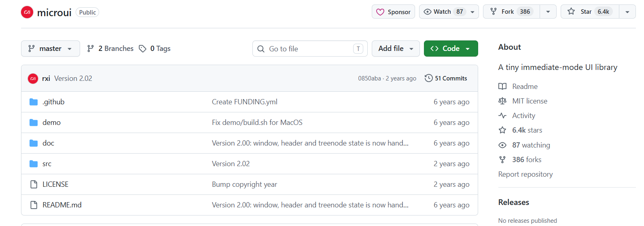Open the rxi author profile link
This screenshot has height=226, width=644.
[46, 78]
